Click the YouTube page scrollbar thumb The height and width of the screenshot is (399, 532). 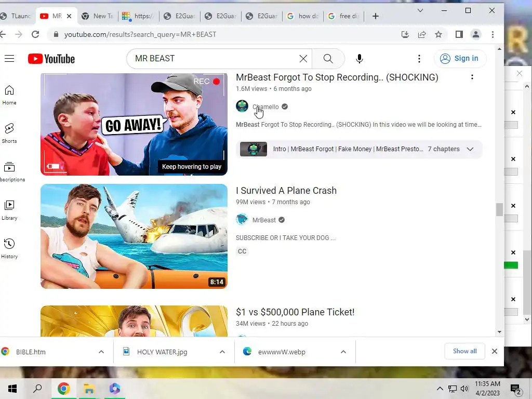(499, 209)
